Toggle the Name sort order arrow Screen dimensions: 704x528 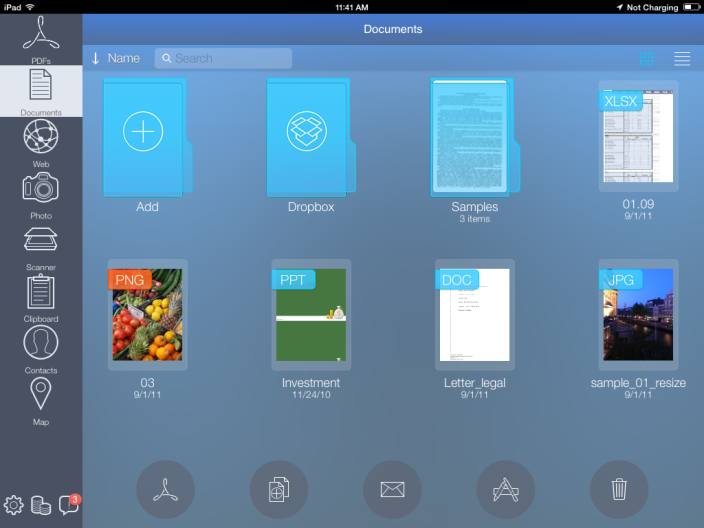pyautogui.click(x=96, y=59)
